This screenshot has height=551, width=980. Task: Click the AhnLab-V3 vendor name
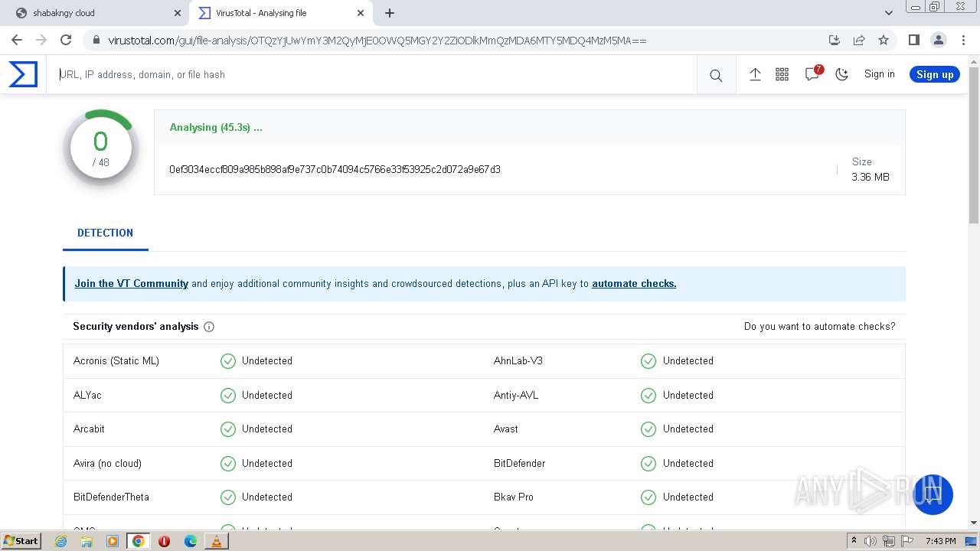pyautogui.click(x=518, y=360)
